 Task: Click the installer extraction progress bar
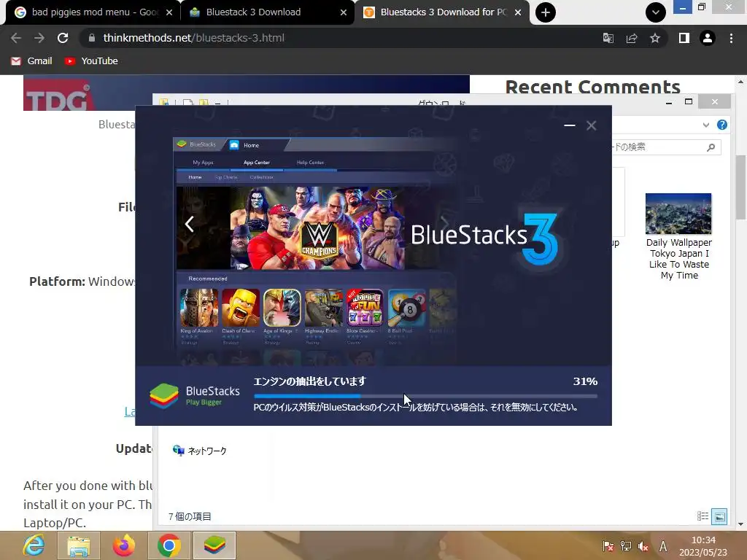pos(425,396)
